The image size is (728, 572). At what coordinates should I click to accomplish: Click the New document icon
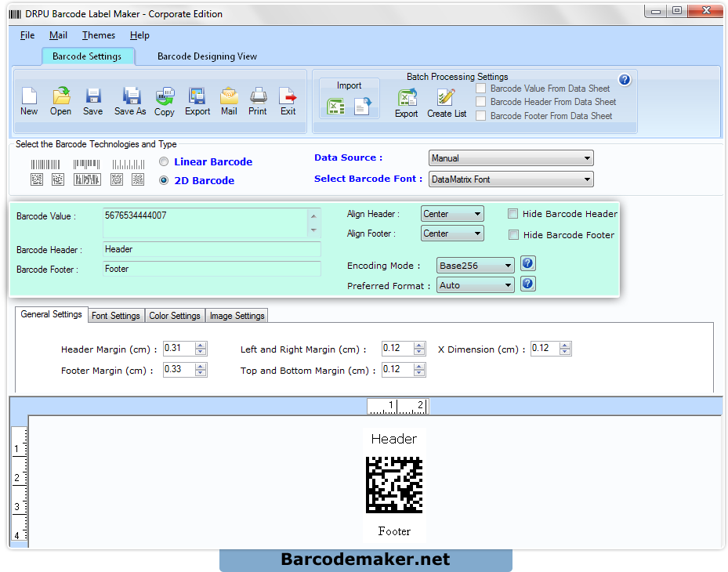[29, 96]
